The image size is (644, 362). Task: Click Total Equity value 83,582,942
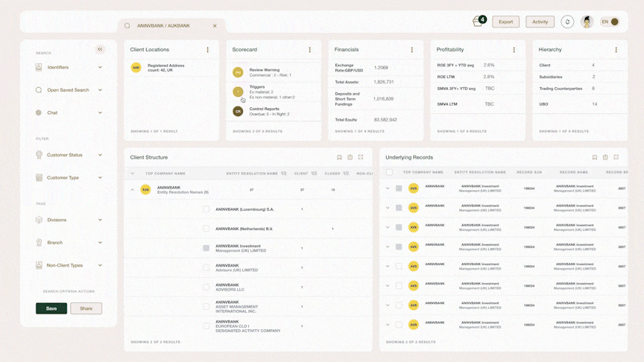tap(385, 119)
